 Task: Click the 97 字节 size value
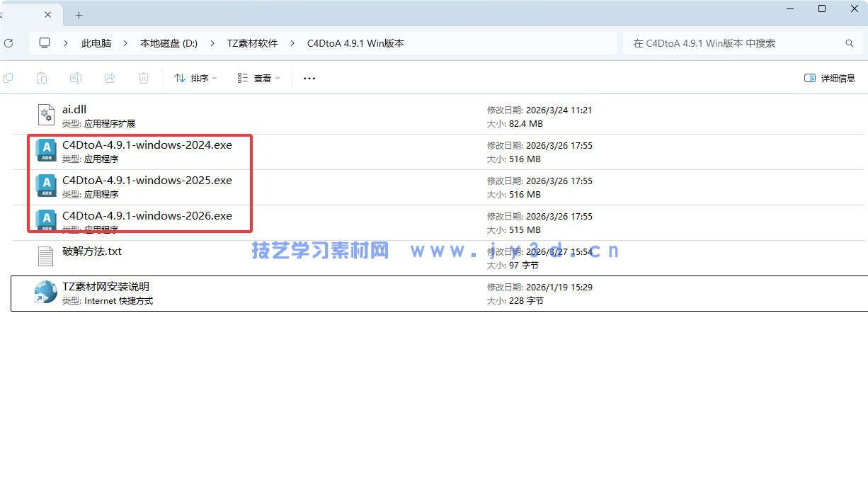(523, 265)
